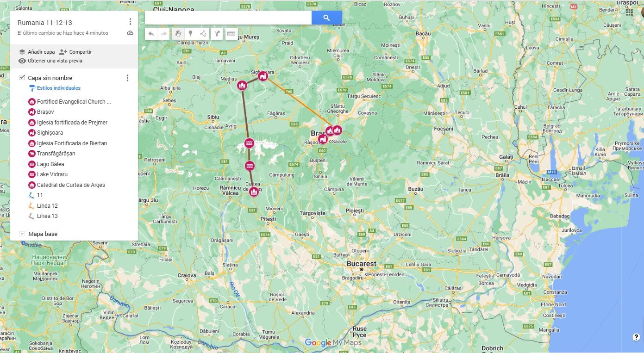This screenshot has height=353, width=644.
Task: Select the measure distance ruler tool
Action: pos(231,34)
